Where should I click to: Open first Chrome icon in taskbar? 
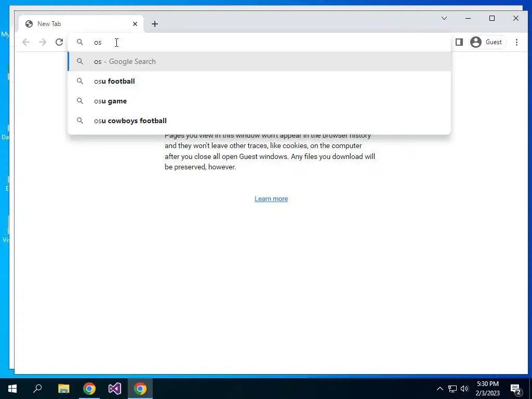click(89, 389)
